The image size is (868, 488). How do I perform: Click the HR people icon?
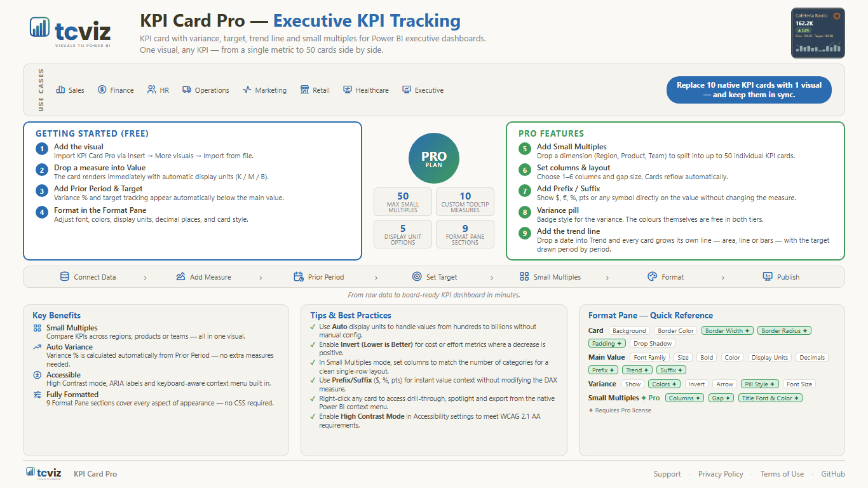151,90
